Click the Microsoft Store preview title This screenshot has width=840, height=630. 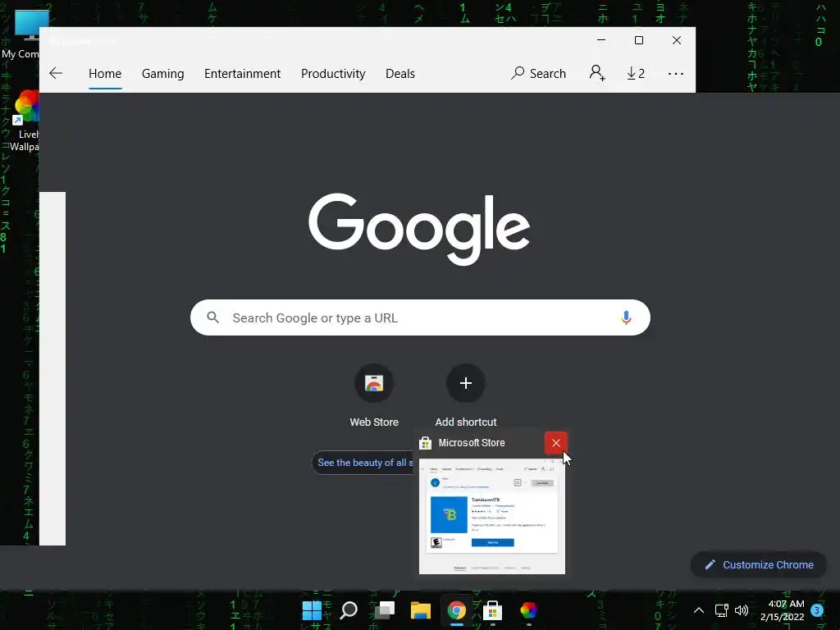pyautogui.click(x=472, y=443)
